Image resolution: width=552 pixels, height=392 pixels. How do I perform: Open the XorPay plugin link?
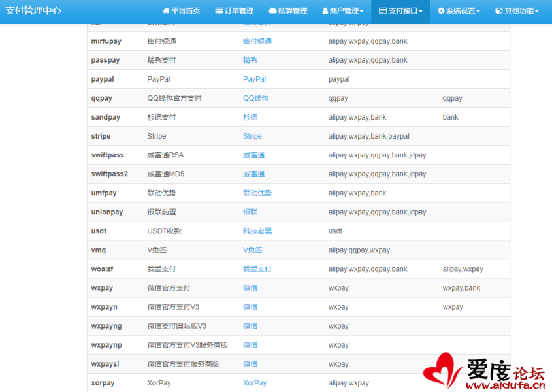[255, 384]
